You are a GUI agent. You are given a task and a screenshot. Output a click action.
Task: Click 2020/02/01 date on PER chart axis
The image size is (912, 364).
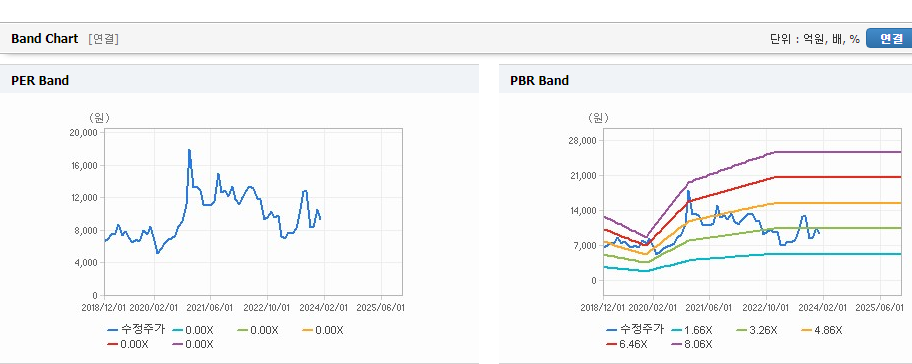tap(154, 307)
